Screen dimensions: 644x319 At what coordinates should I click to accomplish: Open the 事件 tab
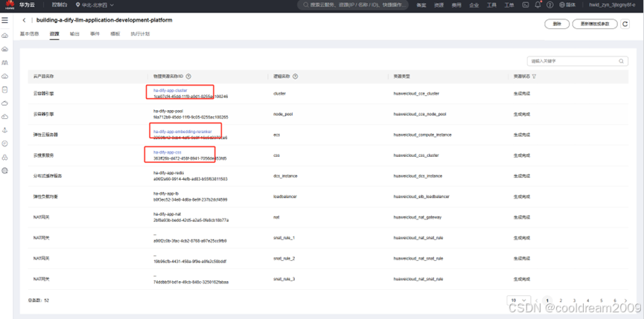coord(95,33)
